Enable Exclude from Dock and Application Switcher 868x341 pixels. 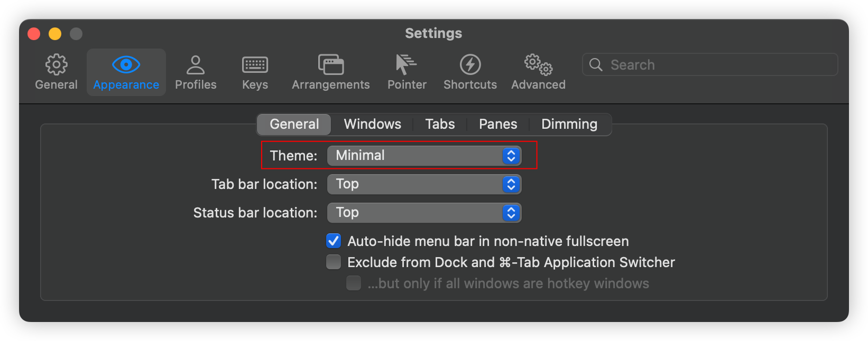tap(334, 262)
